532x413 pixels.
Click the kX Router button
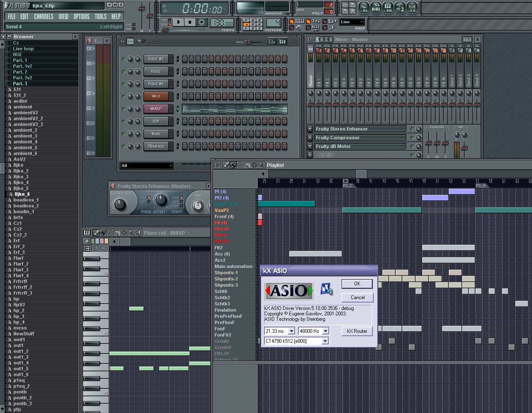(x=357, y=331)
